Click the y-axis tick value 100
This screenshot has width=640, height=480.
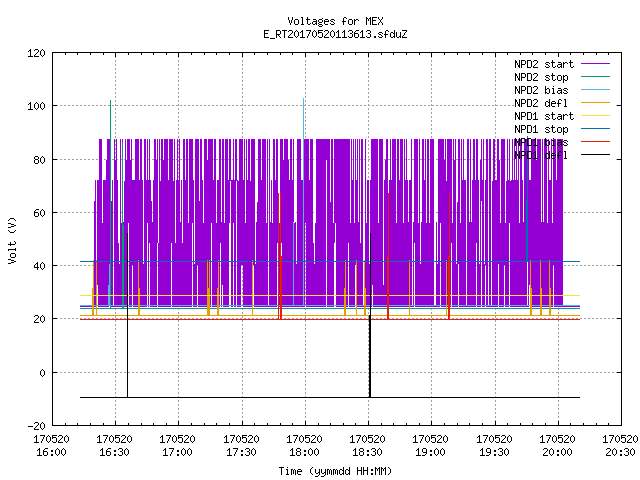(36, 106)
